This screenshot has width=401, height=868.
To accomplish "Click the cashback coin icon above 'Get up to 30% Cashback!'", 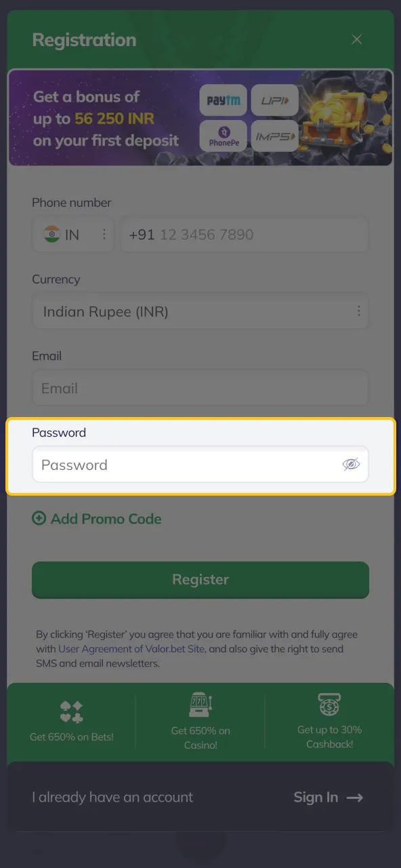I will point(329,703).
